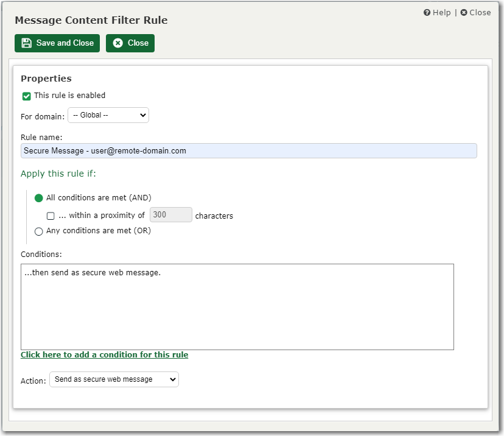The image size is (504, 436).
Task: Select "All conditions are met (AND)"
Action: coord(39,197)
